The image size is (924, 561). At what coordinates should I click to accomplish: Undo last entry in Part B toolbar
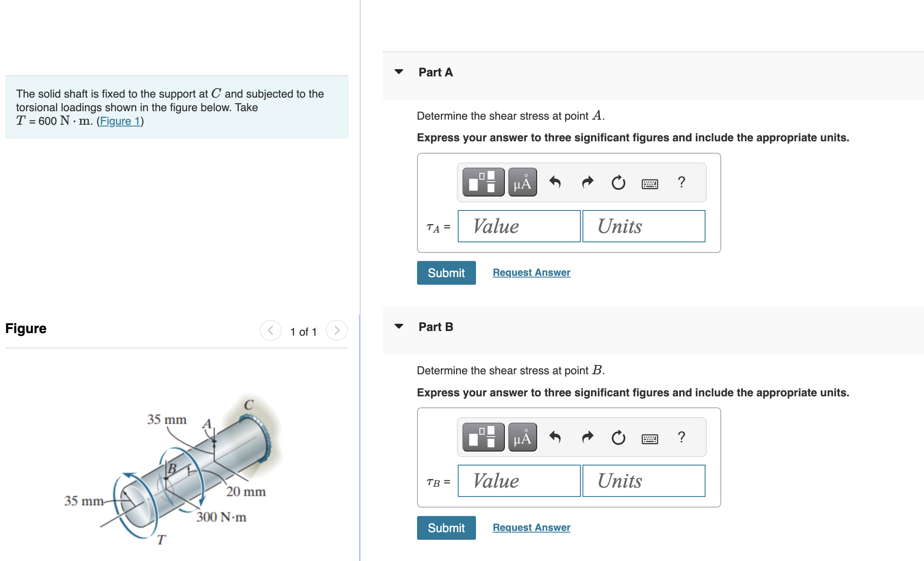(x=555, y=437)
